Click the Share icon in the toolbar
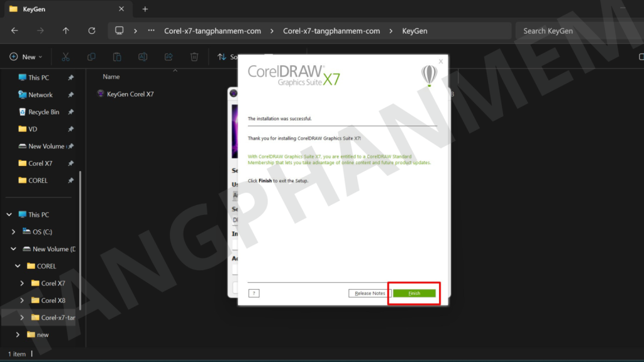 (x=169, y=57)
